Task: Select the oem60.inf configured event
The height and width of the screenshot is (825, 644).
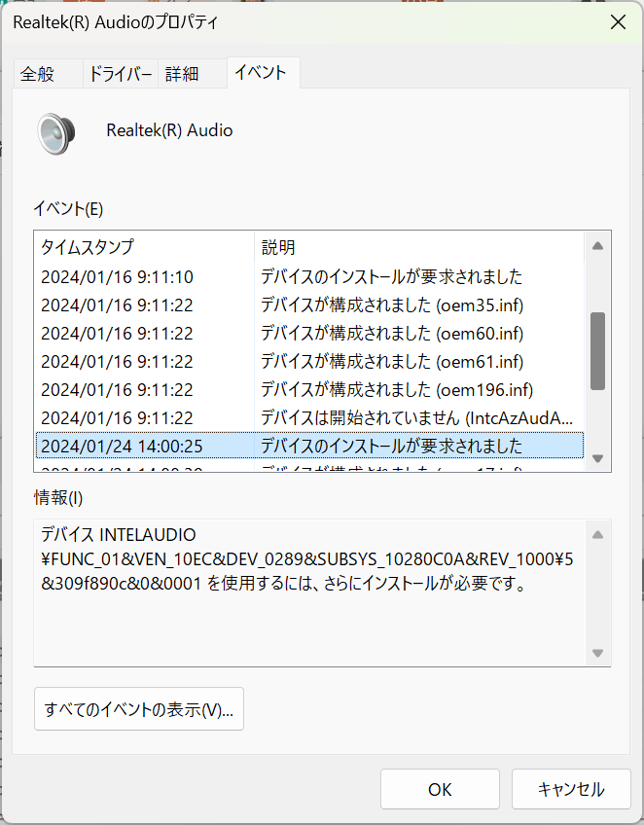Action: [309, 333]
